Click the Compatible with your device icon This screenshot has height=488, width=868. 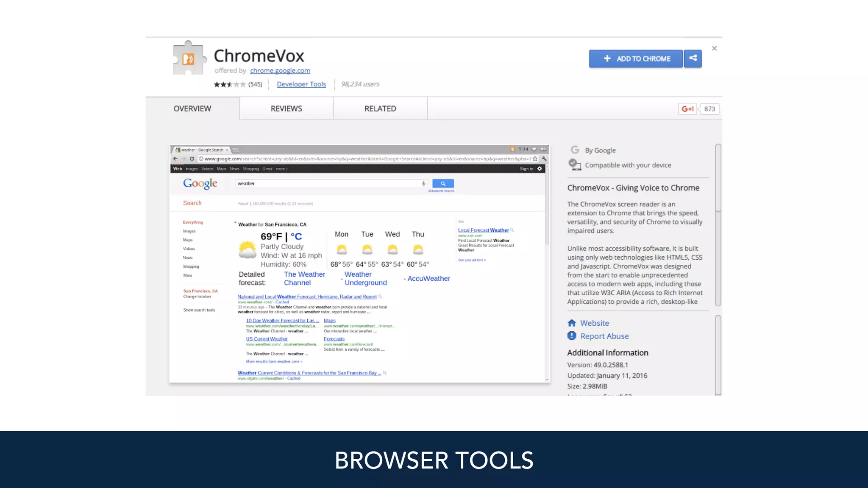(x=575, y=165)
